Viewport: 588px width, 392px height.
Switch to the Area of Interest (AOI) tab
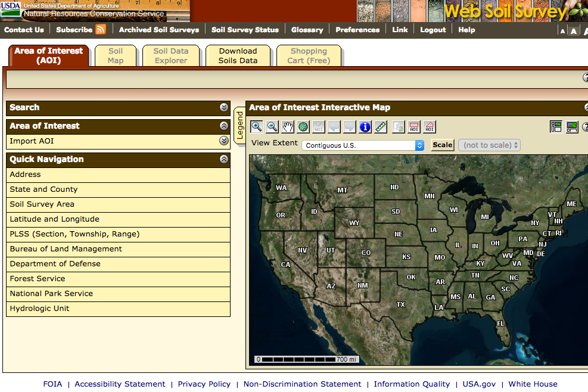[49, 55]
